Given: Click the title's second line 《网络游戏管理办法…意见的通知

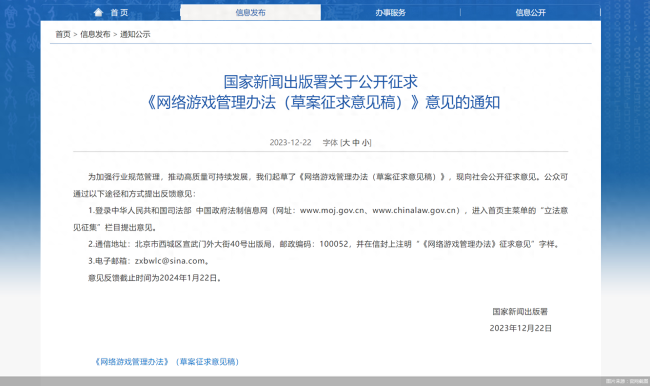Looking at the screenshot, I should (323, 102).
